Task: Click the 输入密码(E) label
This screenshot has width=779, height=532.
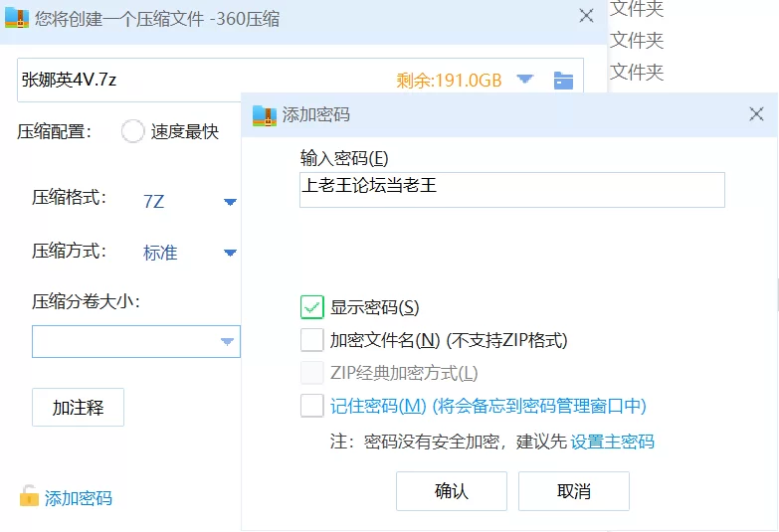Action: pos(344,158)
